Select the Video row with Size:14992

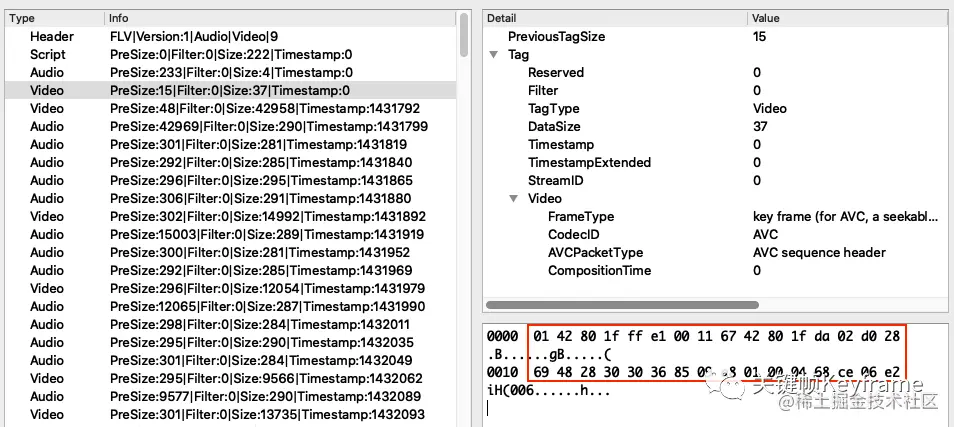pyautogui.click(x=231, y=217)
